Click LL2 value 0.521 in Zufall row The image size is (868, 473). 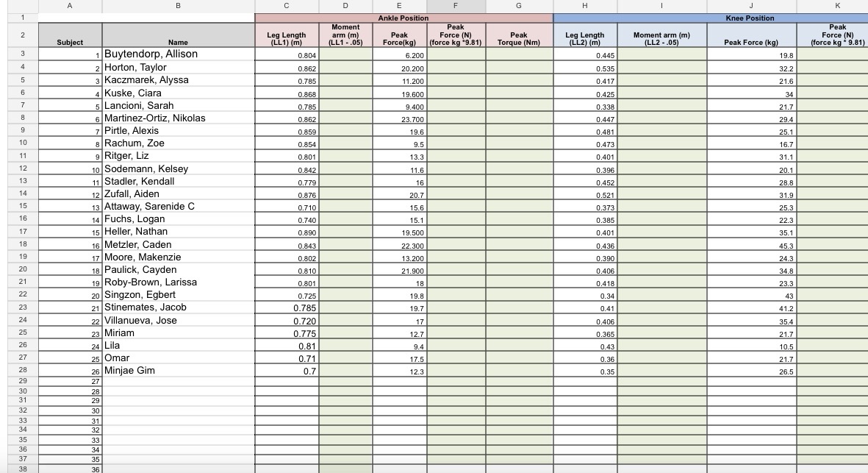point(585,194)
